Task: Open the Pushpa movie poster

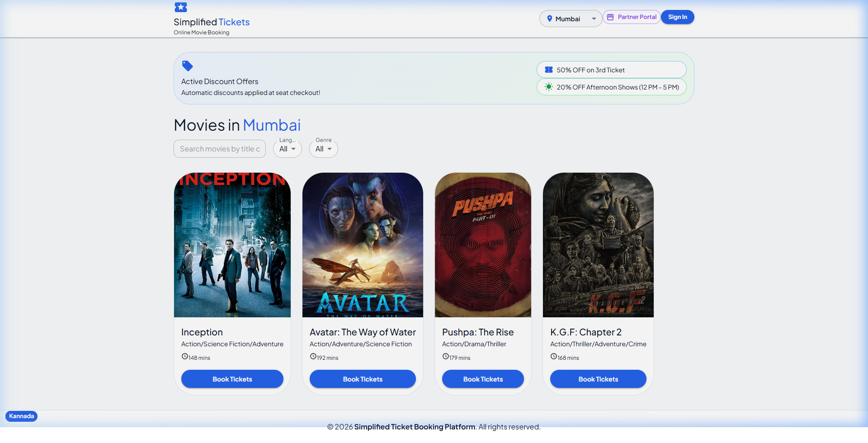Action: [483, 245]
